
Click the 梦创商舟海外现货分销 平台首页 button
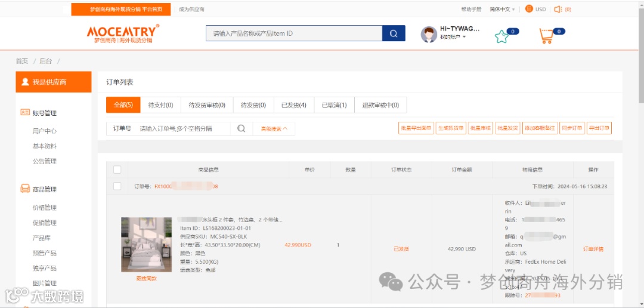tap(120, 9)
